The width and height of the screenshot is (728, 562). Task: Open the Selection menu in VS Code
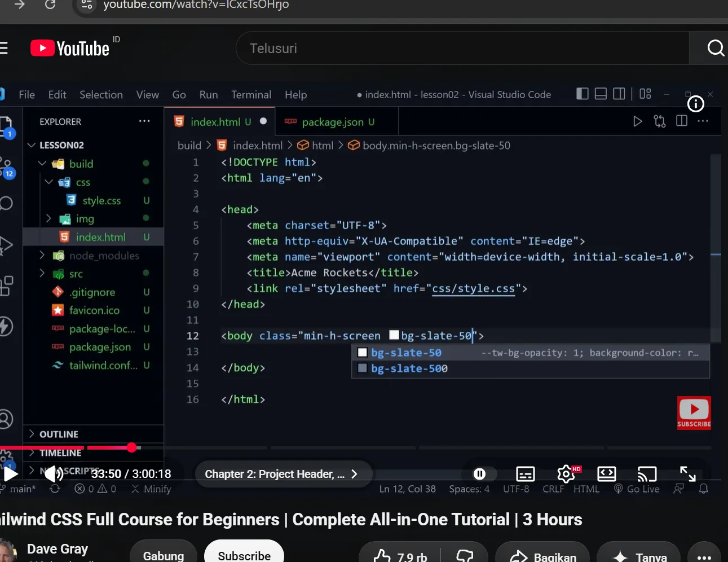coord(101,95)
